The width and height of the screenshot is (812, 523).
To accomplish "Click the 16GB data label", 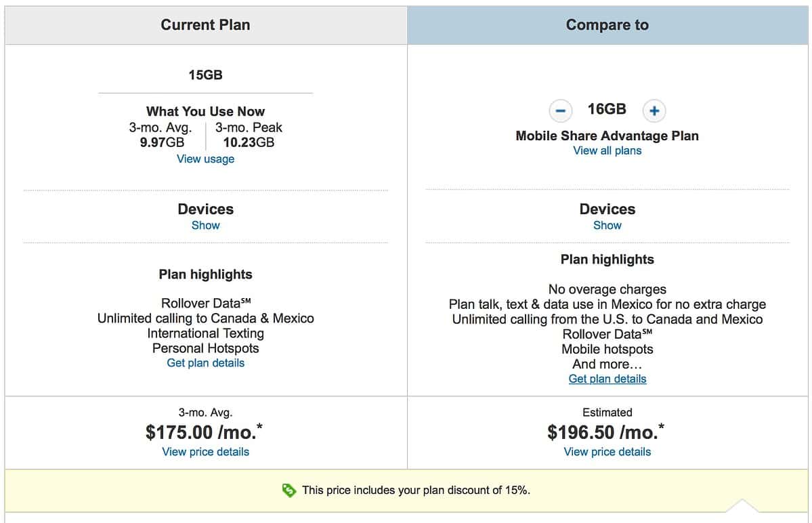I will pyautogui.click(x=607, y=109).
